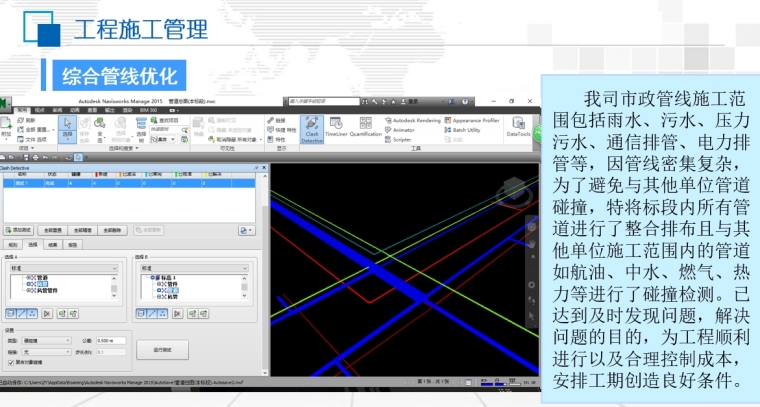The width and height of the screenshot is (760, 407).
Task: Launch Batch Utility
Action: coord(465,130)
